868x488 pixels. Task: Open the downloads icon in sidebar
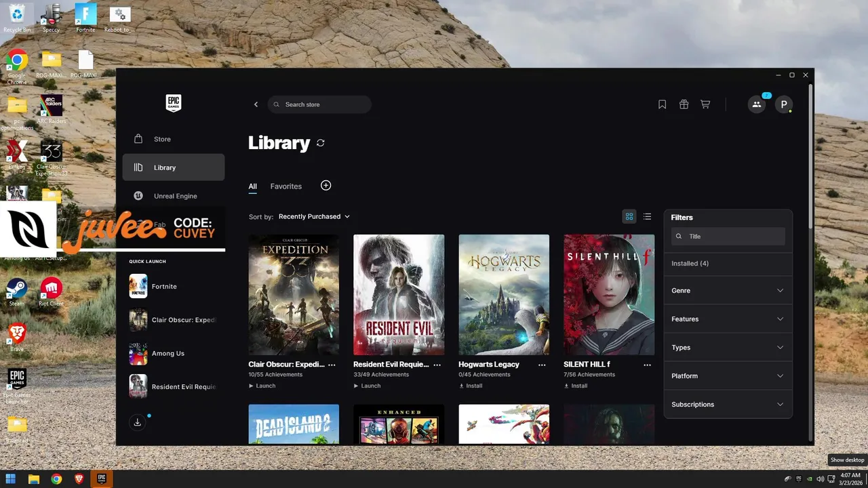tap(138, 422)
